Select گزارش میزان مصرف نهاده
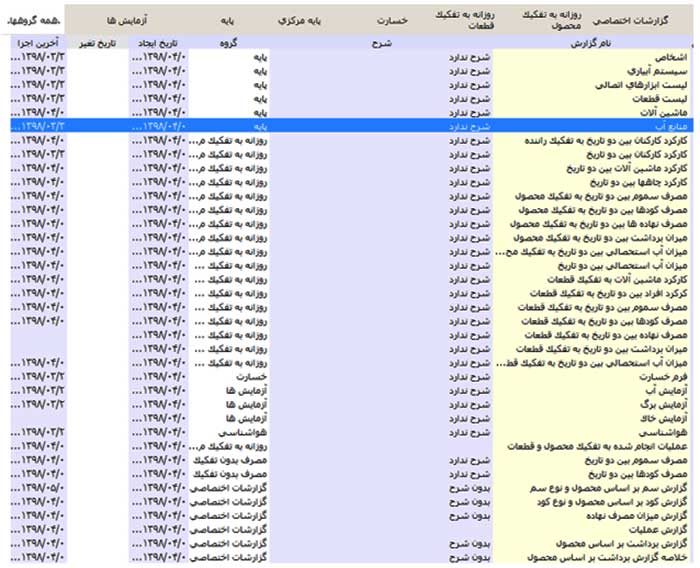 [x=637, y=516]
